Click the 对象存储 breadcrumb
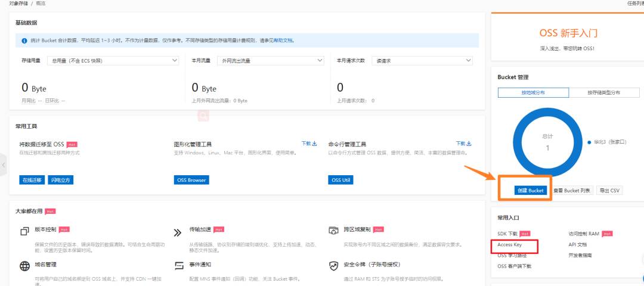Screen dimensions: 644x286 click(x=18, y=4)
